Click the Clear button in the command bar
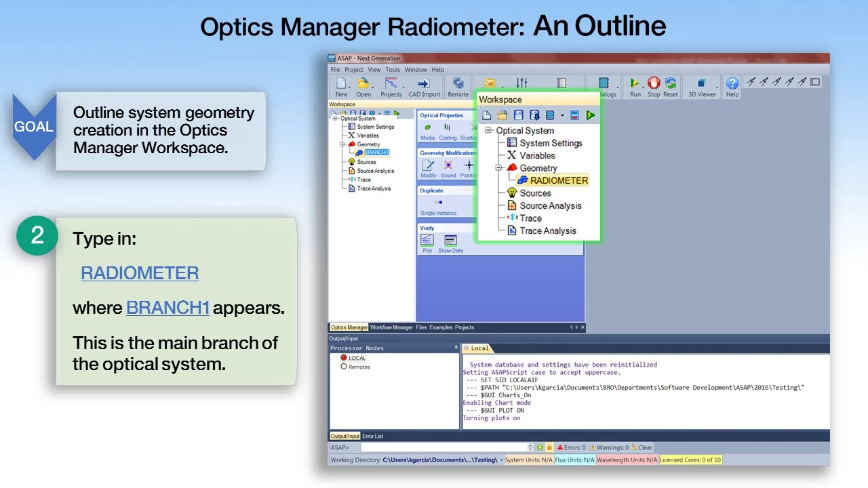 (642, 447)
